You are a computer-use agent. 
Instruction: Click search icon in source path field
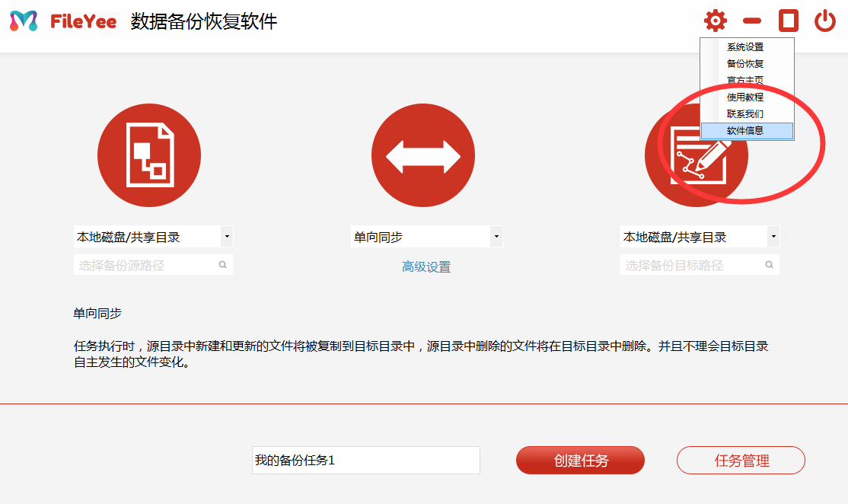[x=223, y=266]
